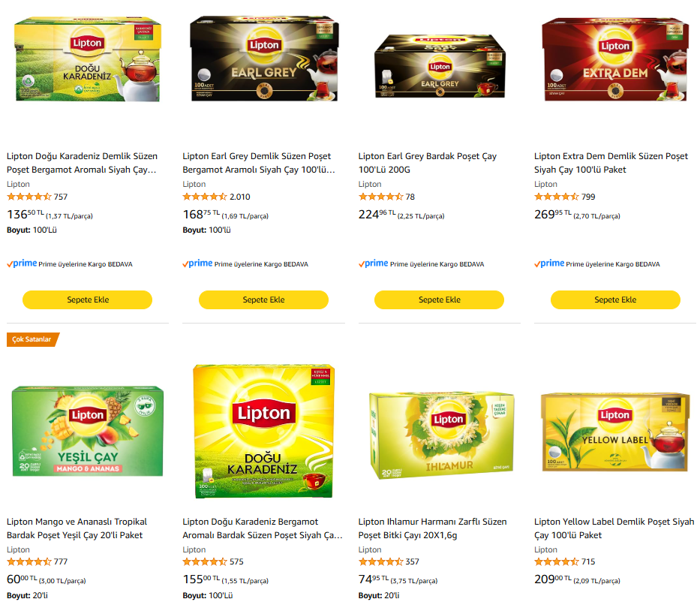This screenshot has height=611, width=700.
Task: Add Lipton Extra Dem tea to cart
Action: (615, 299)
